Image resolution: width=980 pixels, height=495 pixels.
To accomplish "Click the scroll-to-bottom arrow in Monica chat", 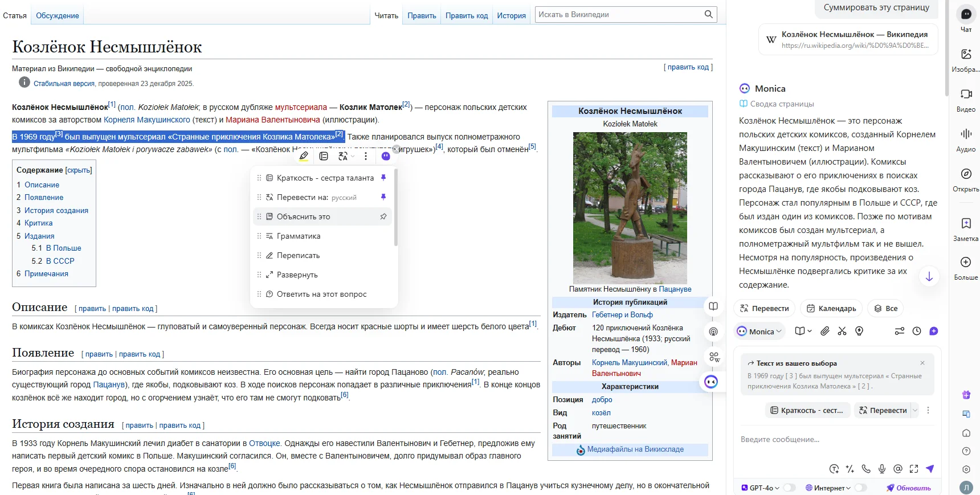I will pyautogui.click(x=929, y=276).
